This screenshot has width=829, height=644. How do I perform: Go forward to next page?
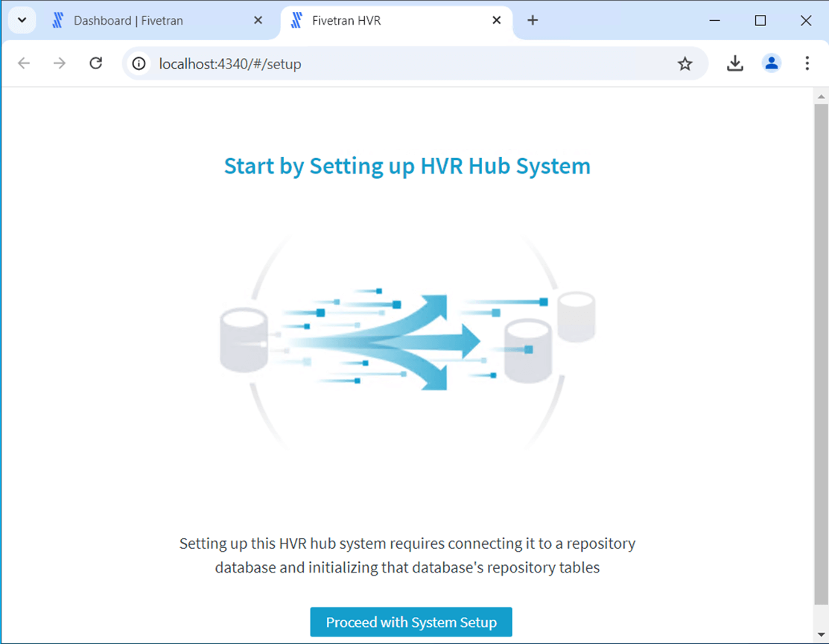pyautogui.click(x=60, y=63)
